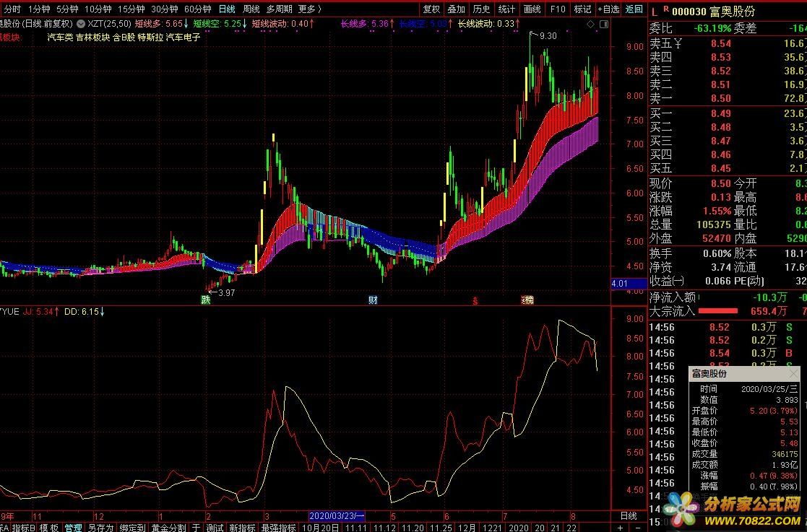Viewport: 807px width, 532px height.
Task: Switch to 1分钟 period
Action: tap(39, 9)
